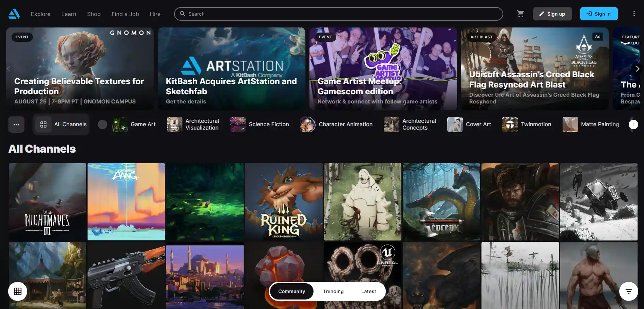The height and width of the screenshot is (309, 644).
Task: Click the "Get the details" text
Action: [x=186, y=101]
